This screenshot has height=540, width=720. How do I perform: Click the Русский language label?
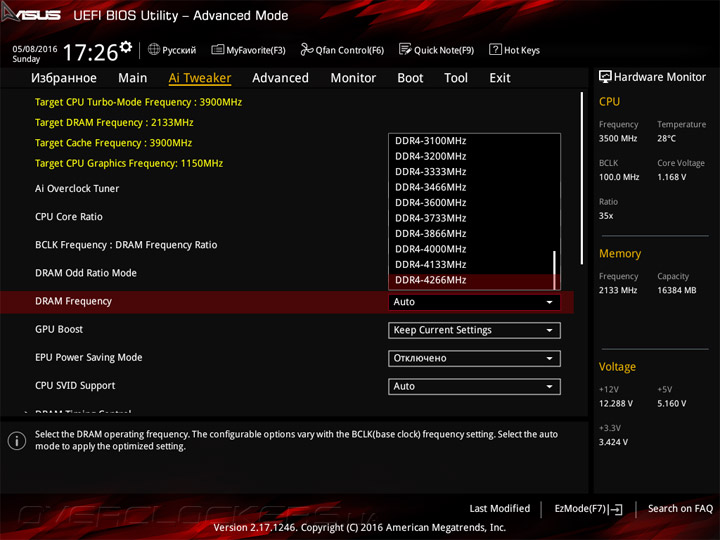tap(179, 50)
